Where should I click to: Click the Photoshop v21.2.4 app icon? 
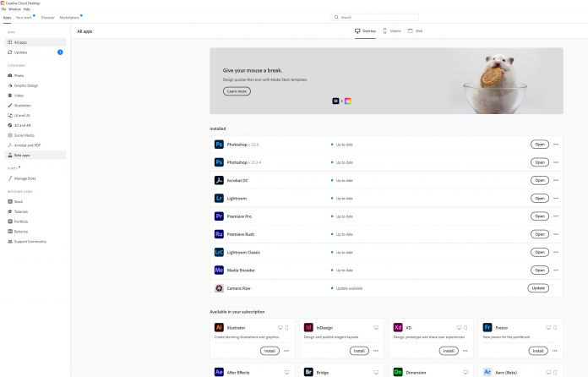point(219,162)
